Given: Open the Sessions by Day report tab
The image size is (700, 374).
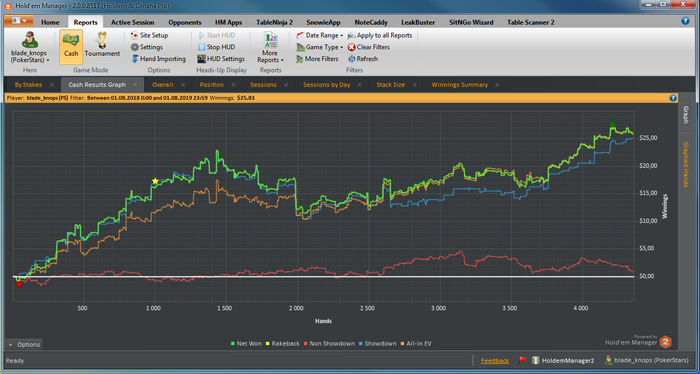Looking at the screenshot, I should (x=327, y=85).
